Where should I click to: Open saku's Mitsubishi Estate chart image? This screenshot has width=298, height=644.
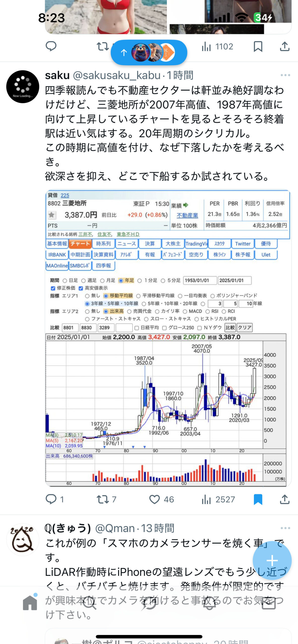[x=168, y=338]
